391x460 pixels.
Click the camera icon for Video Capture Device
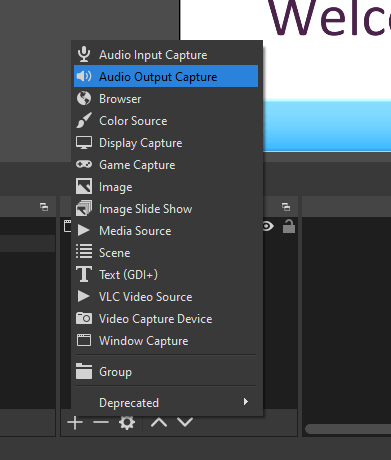coord(84,318)
